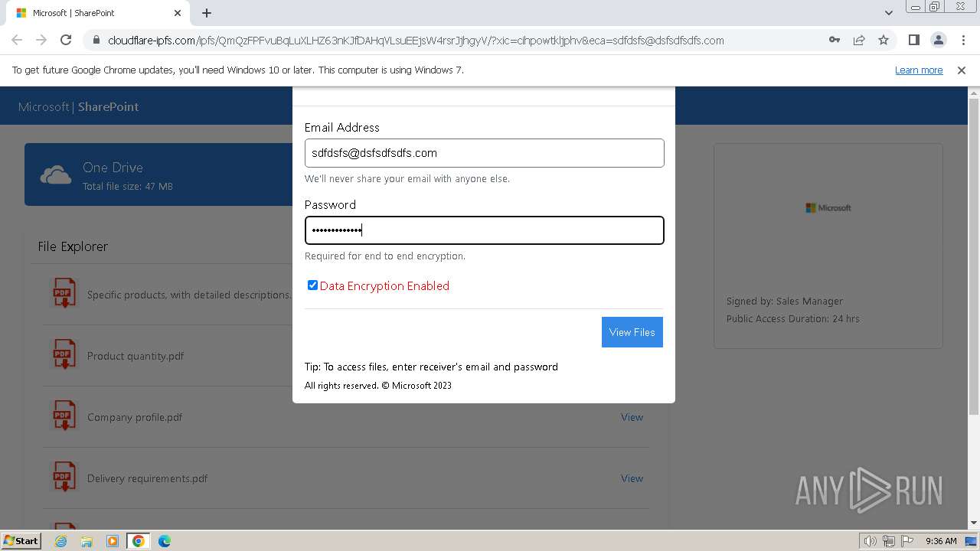The height and width of the screenshot is (551, 980).
Task: Click View link for Company profile.pdf
Action: (x=632, y=417)
